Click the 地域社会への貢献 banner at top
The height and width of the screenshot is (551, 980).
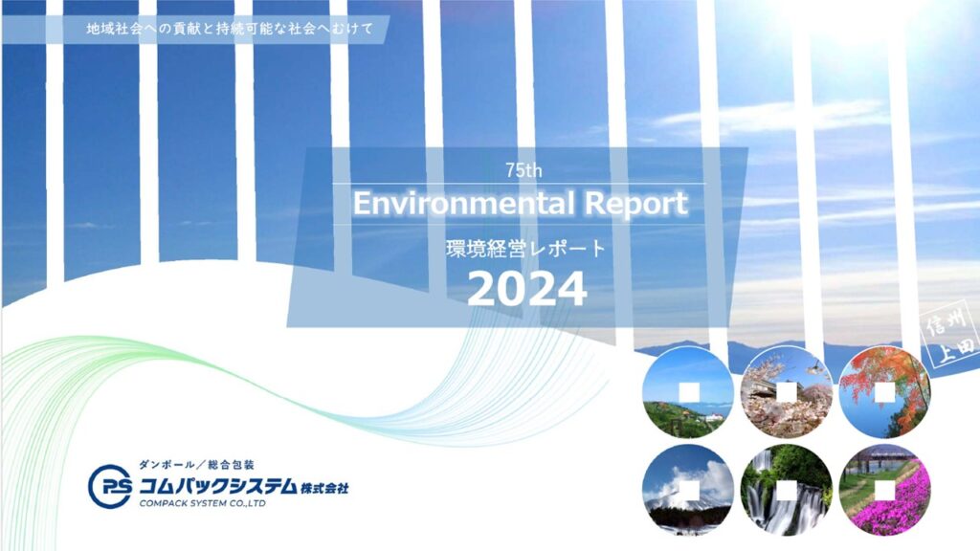[x=222, y=28]
